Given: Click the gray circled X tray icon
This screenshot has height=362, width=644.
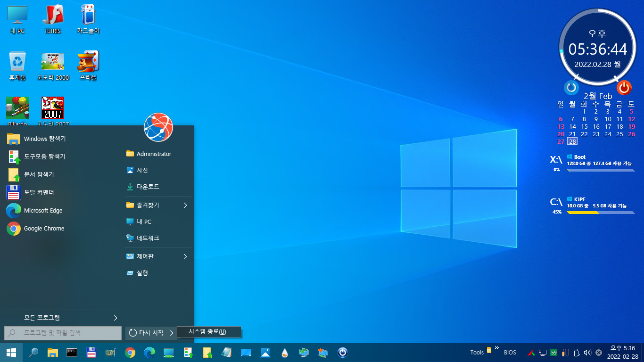Looking at the screenshot, I should click(598, 353).
